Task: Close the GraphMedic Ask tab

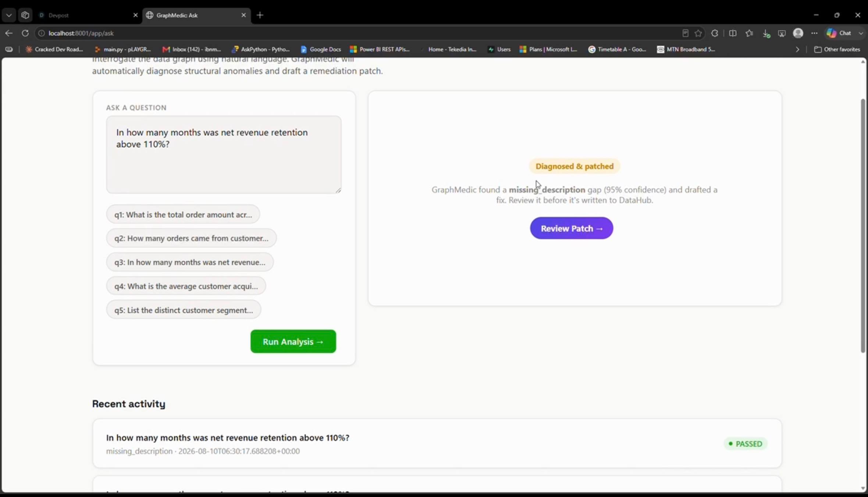Action: tap(243, 15)
